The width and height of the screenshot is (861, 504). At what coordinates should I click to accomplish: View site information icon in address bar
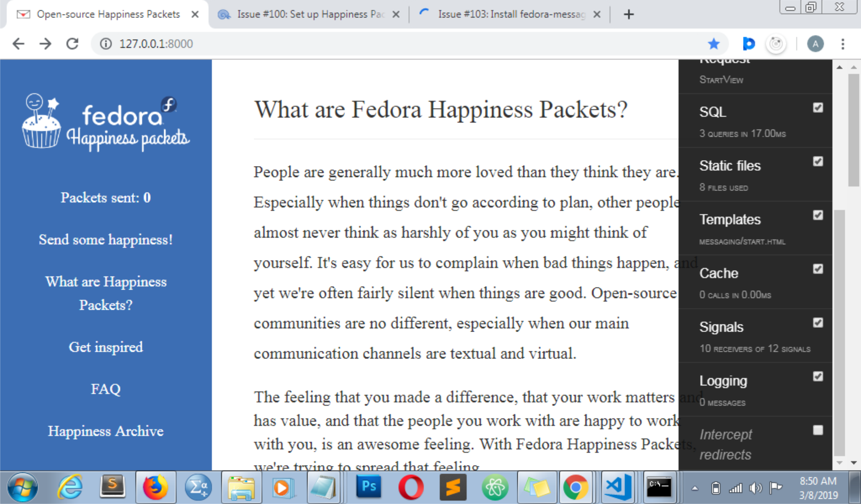pos(106,44)
